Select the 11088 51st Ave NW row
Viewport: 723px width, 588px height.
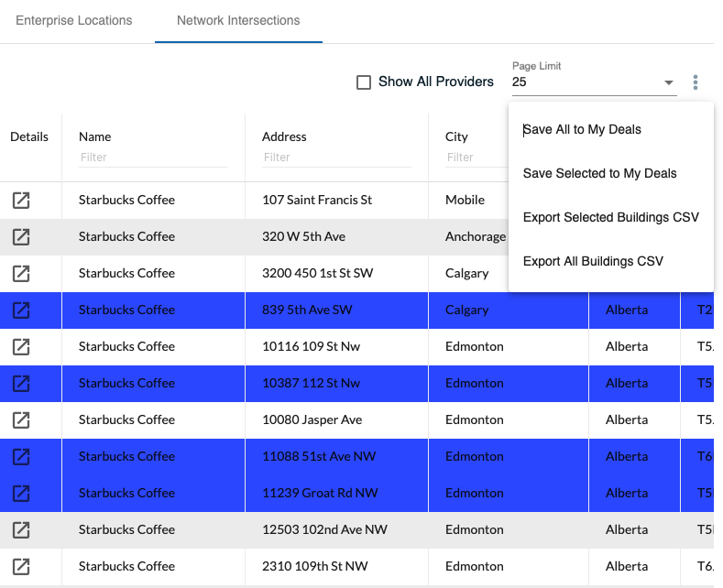coord(320,456)
